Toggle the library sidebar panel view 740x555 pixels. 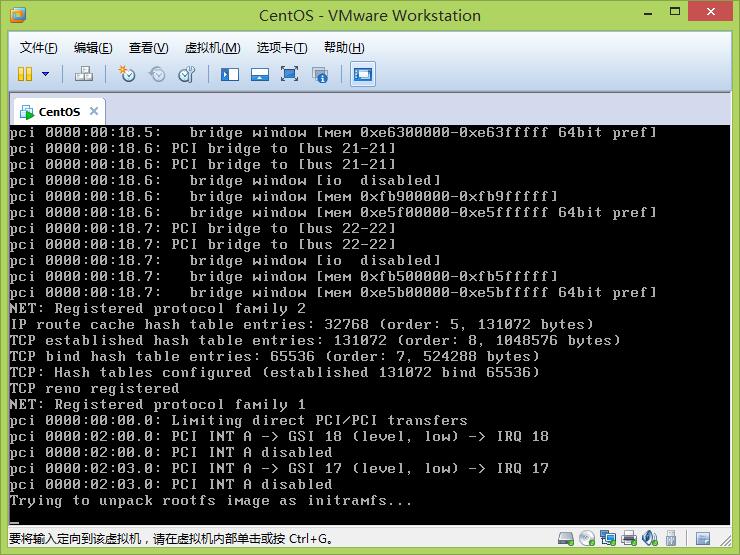230,74
